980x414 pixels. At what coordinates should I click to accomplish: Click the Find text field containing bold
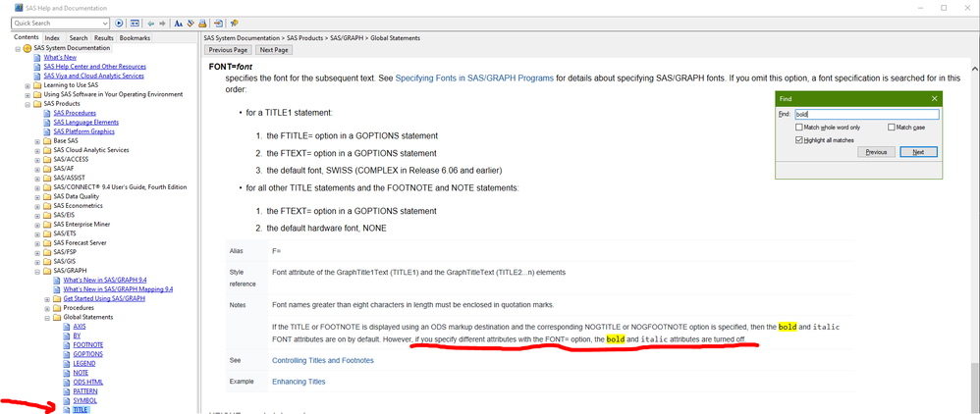point(866,114)
